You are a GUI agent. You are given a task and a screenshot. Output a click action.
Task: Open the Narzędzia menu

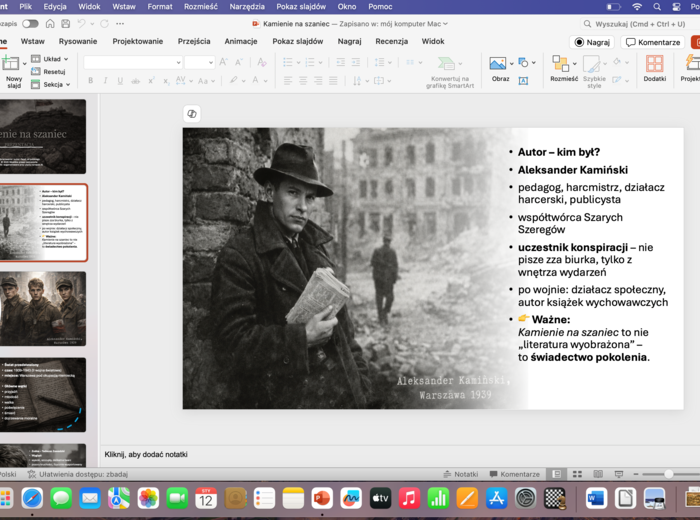(247, 6)
